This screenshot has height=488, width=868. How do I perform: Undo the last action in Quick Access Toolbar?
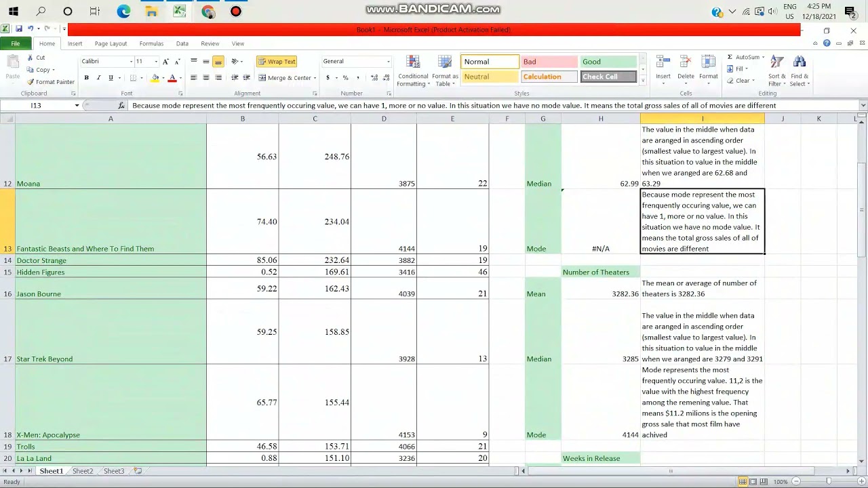point(31,29)
